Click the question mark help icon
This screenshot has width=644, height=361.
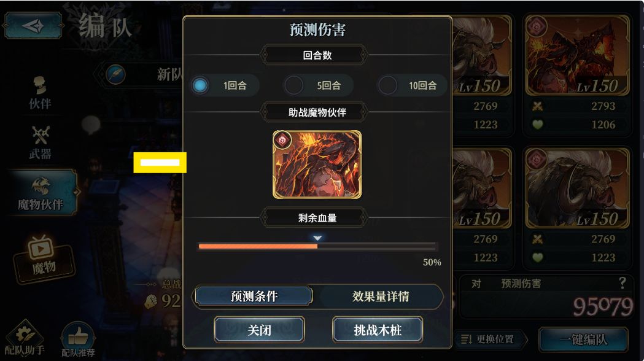(x=623, y=283)
